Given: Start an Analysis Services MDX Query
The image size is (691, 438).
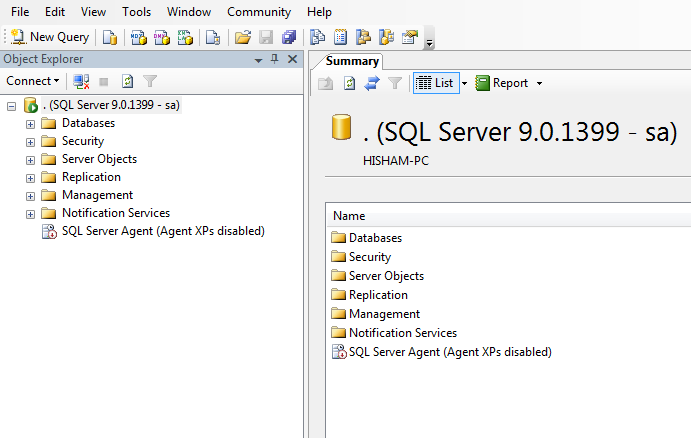Looking at the screenshot, I should coord(139,37).
